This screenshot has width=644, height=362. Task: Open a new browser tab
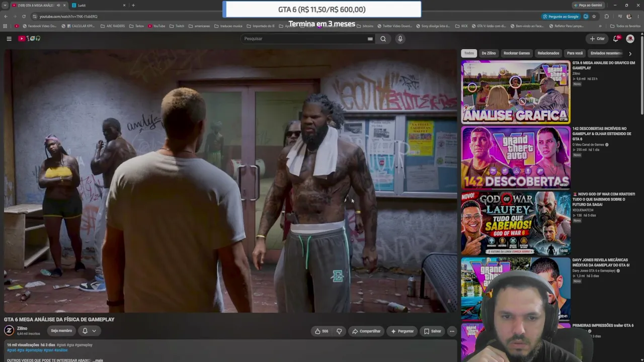[x=133, y=6]
